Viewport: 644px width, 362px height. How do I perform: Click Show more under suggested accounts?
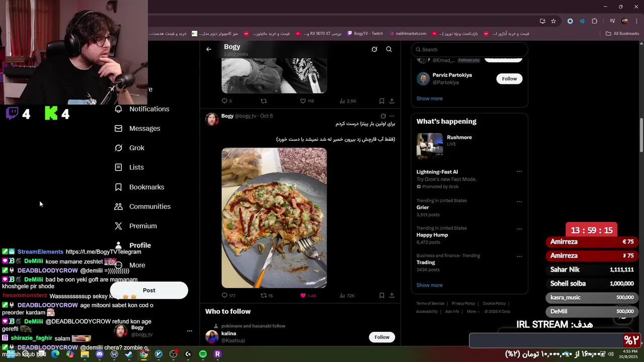(x=430, y=99)
